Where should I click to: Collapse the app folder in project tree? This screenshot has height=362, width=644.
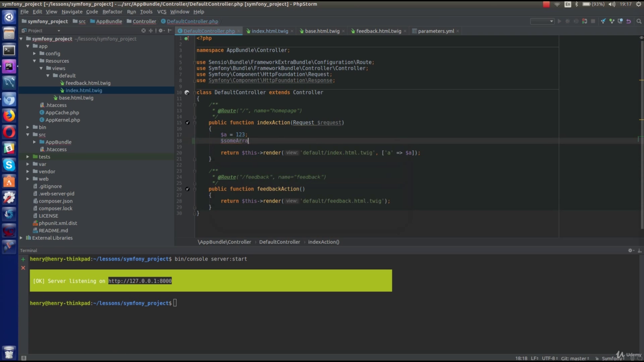tap(28, 46)
